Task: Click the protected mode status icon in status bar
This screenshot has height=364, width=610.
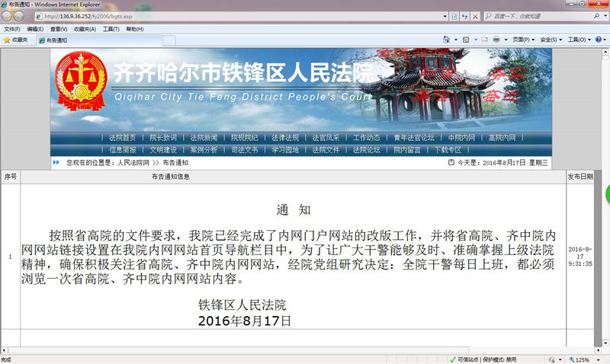Action: (452, 359)
